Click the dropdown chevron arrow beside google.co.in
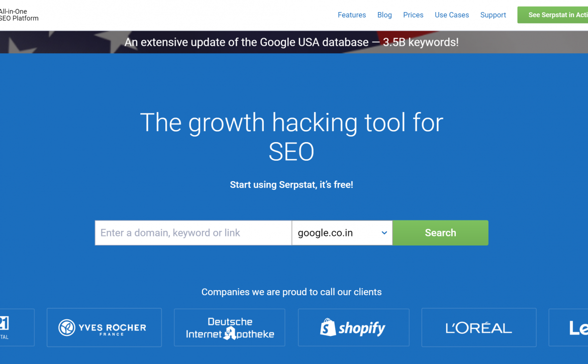The image size is (588, 364). point(384,233)
